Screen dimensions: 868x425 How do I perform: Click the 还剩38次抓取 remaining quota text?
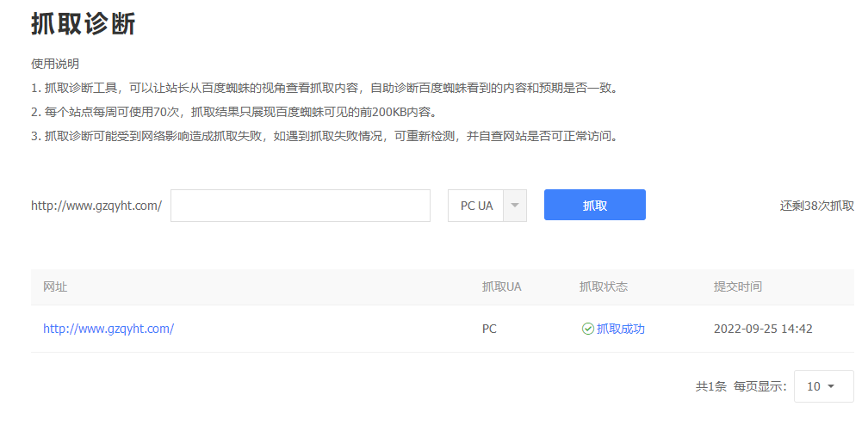tap(816, 206)
